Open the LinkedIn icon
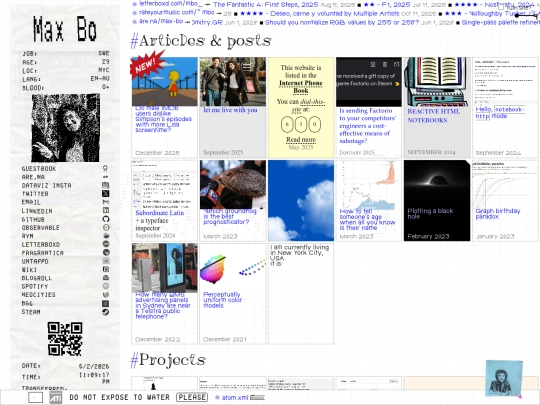Image resolution: width=540 pixels, height=405 pixels. point(105,210)
